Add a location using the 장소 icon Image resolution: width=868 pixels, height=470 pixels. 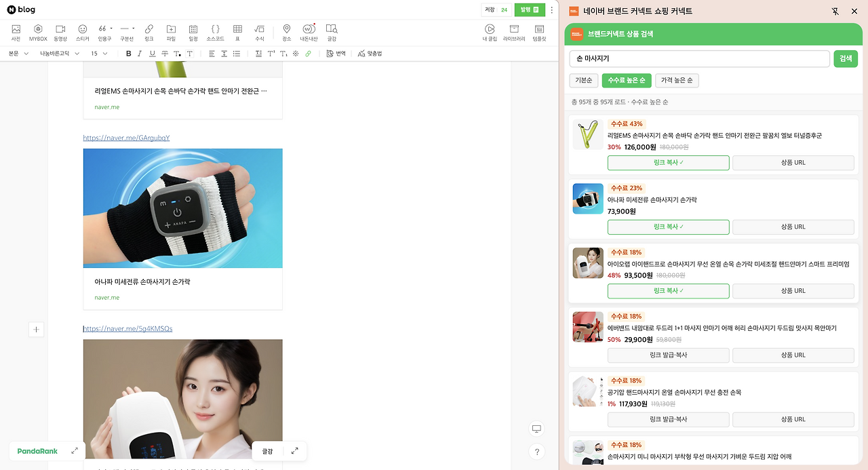(285, 31)
